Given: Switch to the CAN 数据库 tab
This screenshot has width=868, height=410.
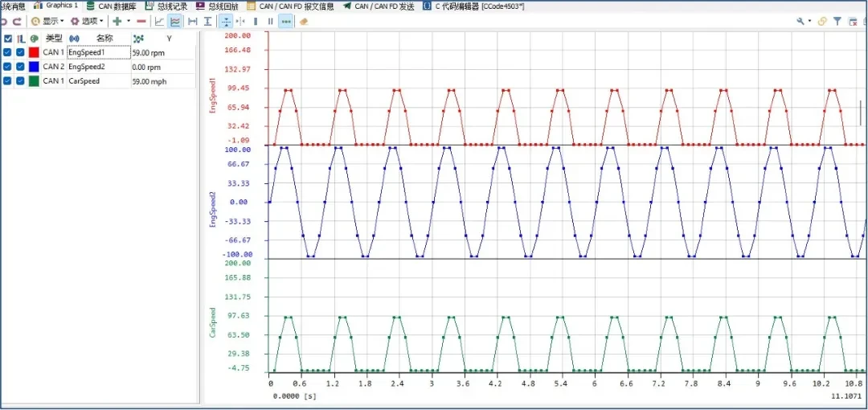Looking at the screenshot, I should click(116, 6).
